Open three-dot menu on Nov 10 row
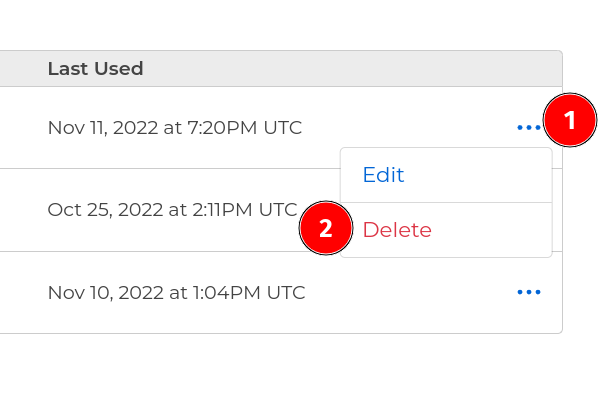This screenshot has width=610, height=410. (x=528, y=292)
